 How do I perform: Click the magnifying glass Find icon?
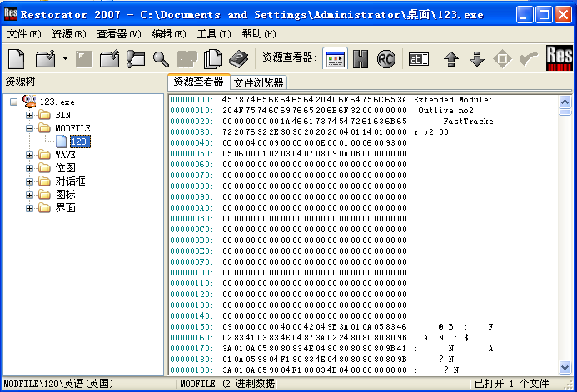pyautogui.click(x=161, y=59)
